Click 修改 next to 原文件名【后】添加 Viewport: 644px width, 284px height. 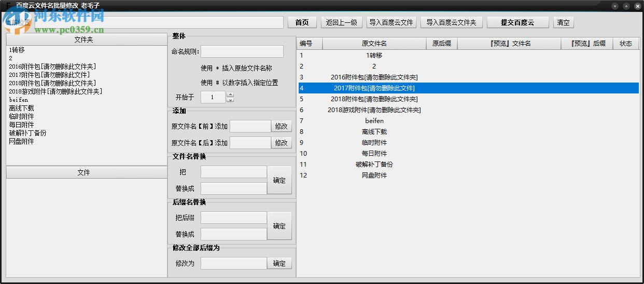point(282,143)
